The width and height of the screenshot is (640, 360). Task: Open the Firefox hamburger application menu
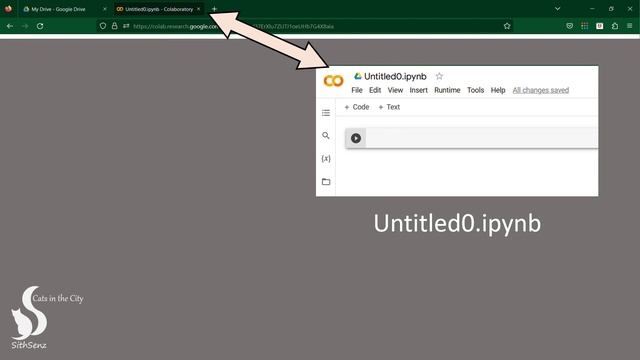pos(630,26)
